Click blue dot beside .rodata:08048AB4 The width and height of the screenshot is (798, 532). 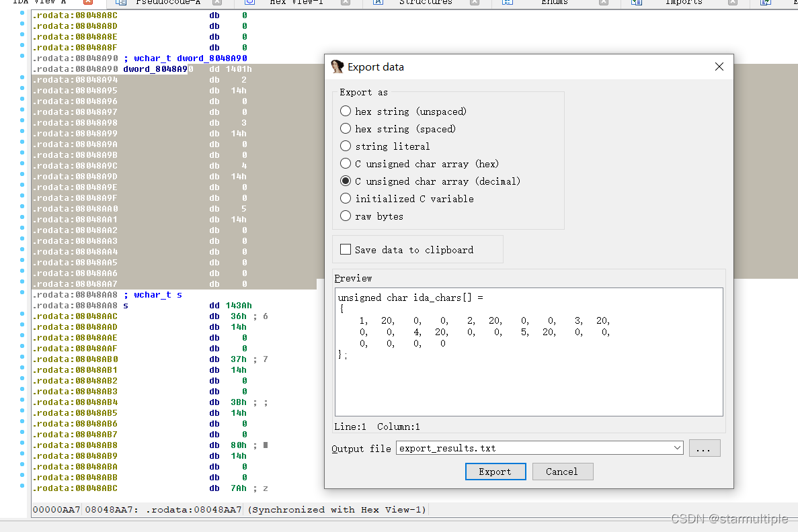pos(22,400)
